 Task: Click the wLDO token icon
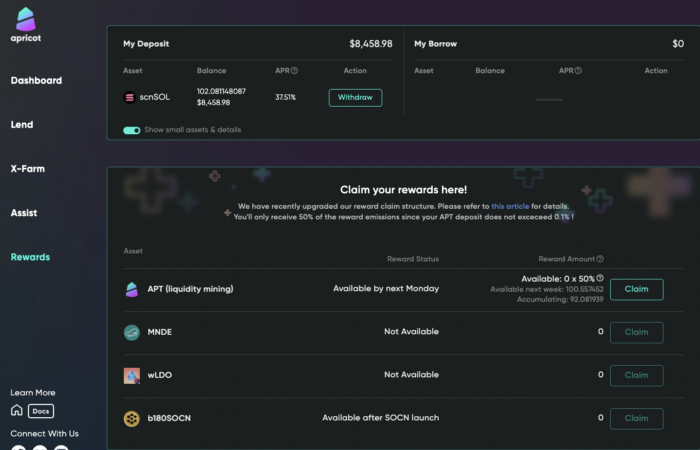click(131, 375)
